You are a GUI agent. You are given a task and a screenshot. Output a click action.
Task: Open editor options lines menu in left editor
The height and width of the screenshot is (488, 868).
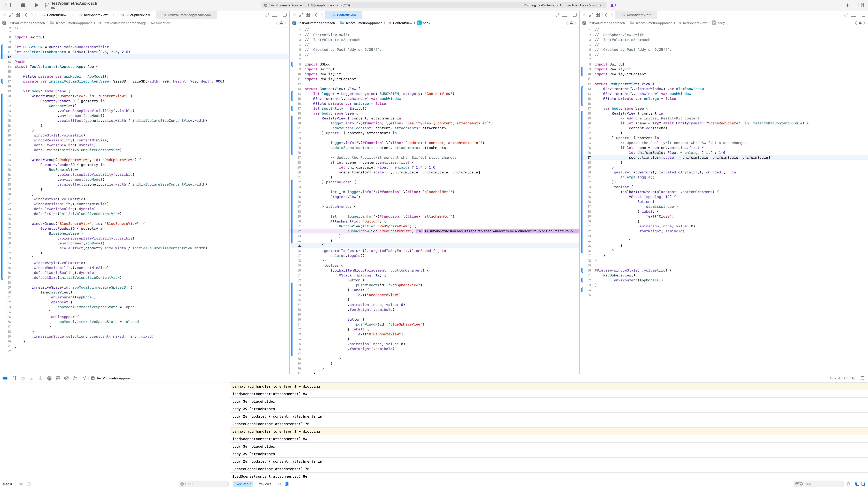(275, 15)
